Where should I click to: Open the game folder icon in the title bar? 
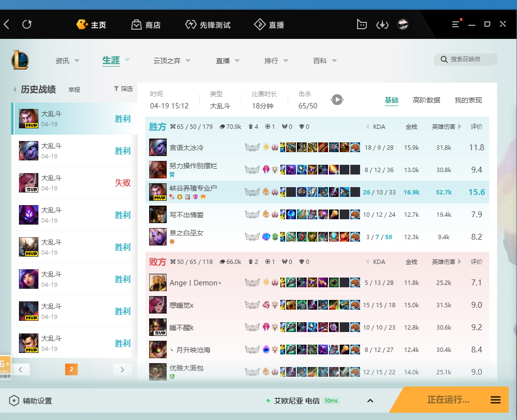point(362,24)
